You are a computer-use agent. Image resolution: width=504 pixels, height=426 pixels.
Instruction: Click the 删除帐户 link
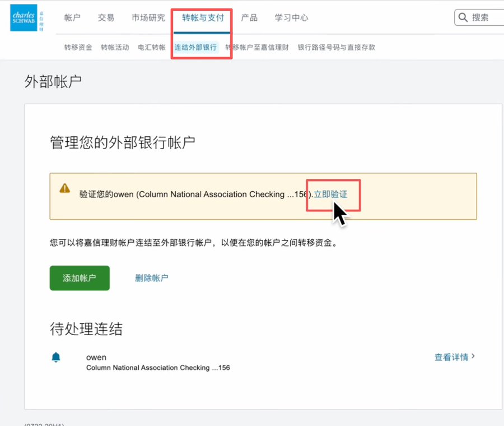point(152,278)
